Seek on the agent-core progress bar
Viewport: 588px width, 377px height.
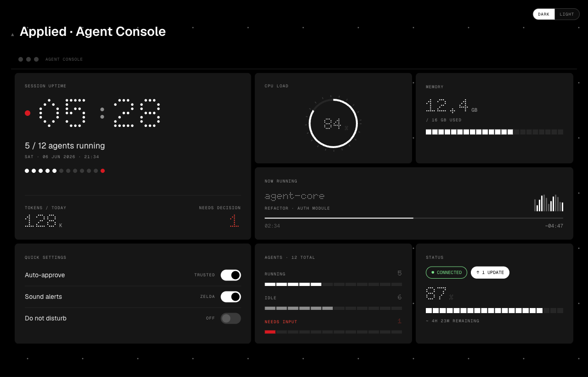point(414,218)
